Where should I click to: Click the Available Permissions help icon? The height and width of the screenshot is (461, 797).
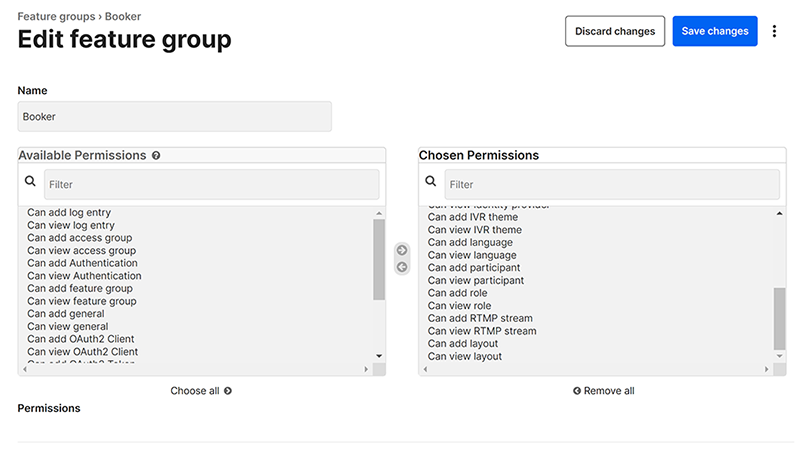(x=156, y=156)
